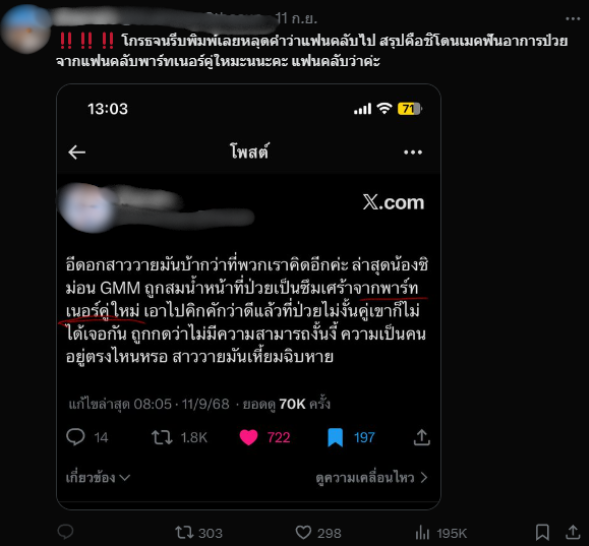Tap the back arrow beside โพสต์
589x546 pixels.
(77, 152)
